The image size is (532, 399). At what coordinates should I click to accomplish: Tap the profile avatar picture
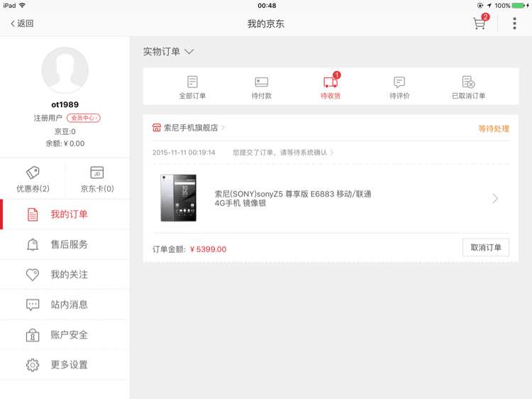(x=65, y=70)
